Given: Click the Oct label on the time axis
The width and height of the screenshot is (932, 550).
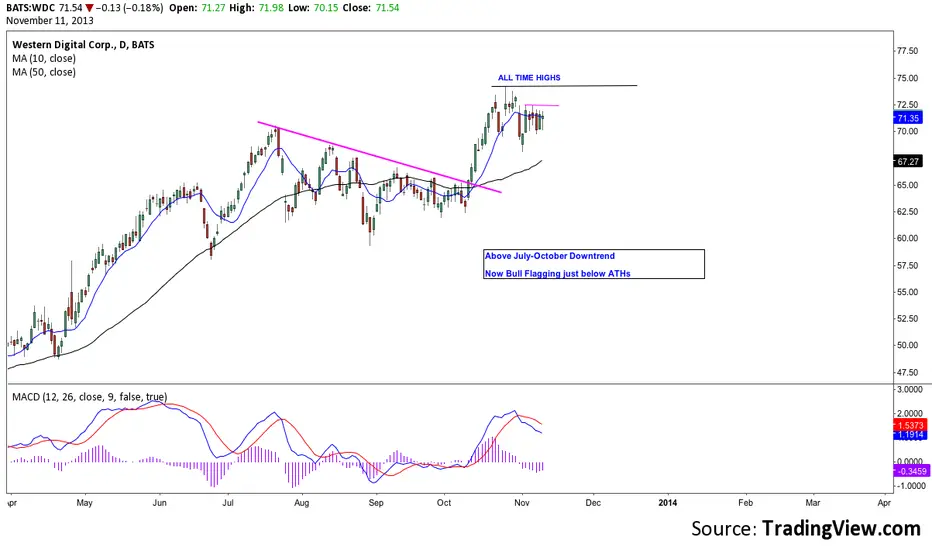Looking at the screenshot, I should [x=443, y=502].
